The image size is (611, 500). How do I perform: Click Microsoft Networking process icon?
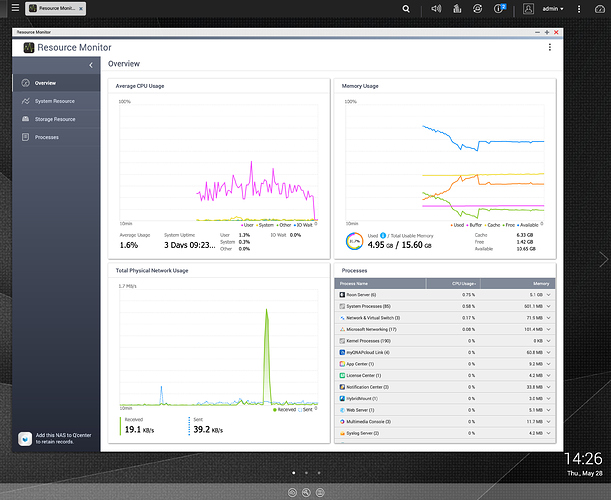[342, 329]
